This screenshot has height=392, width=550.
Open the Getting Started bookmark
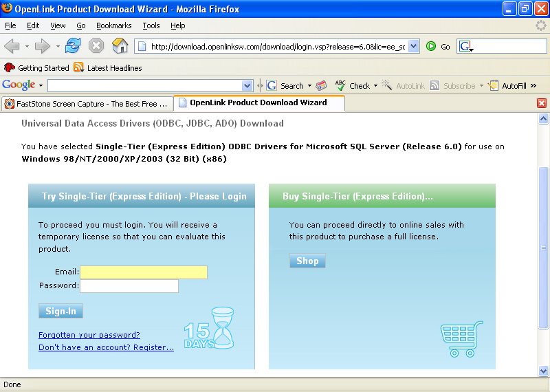36,67
